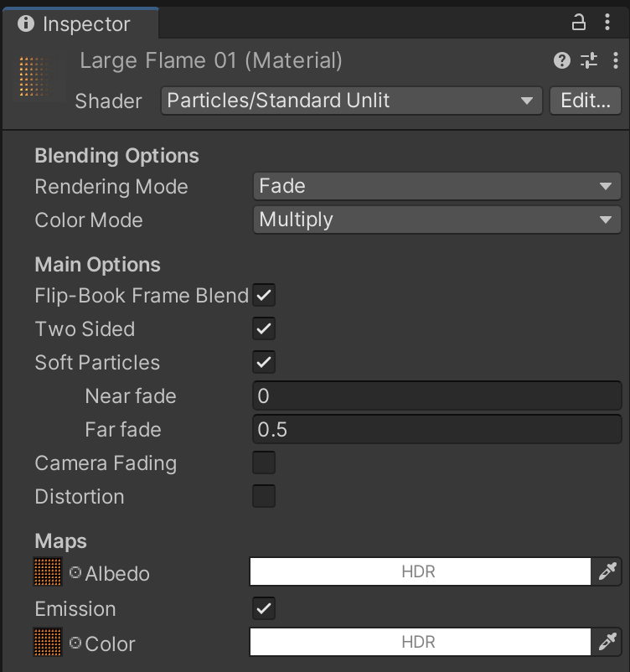
Task: Click the Albedo texture picker circle
Action: point(75,573)
